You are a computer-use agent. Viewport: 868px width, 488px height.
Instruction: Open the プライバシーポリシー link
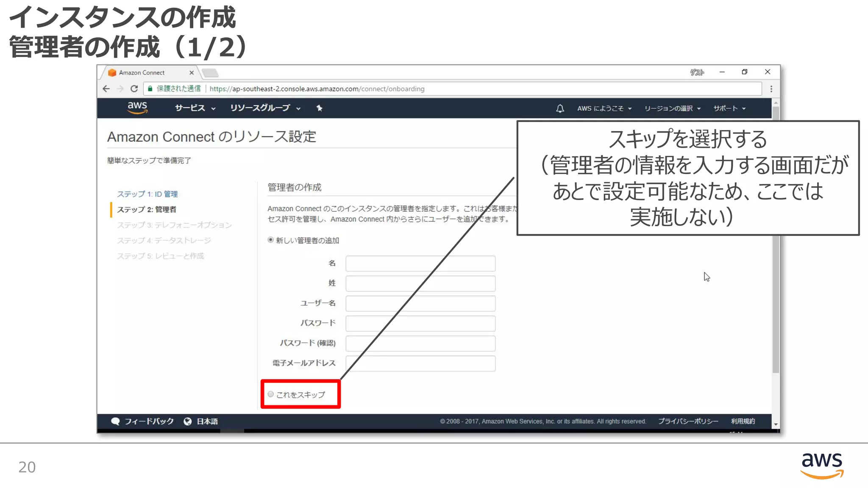(x=688, y=421)
